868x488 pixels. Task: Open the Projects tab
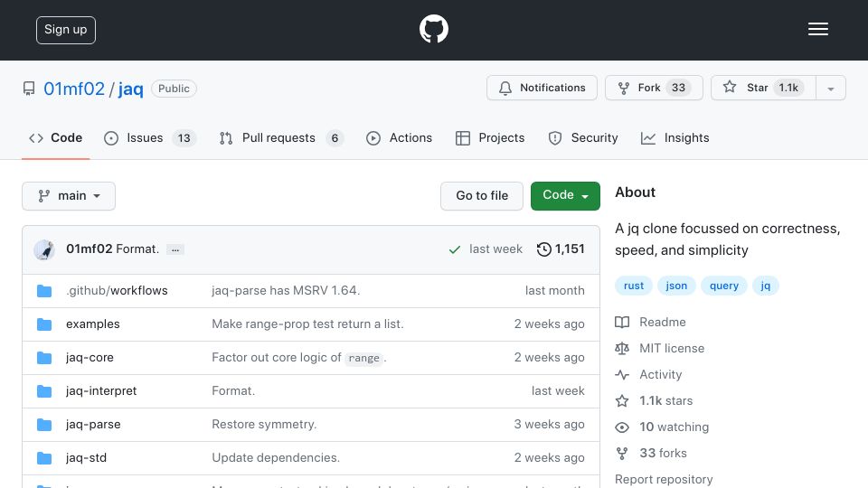coord(490,137)
